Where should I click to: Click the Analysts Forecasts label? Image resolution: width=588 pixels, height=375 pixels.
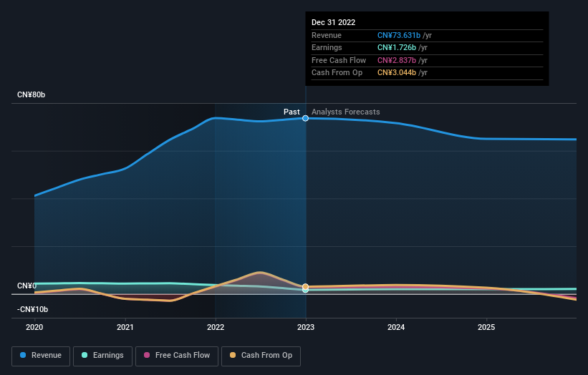tap(346, 112)
